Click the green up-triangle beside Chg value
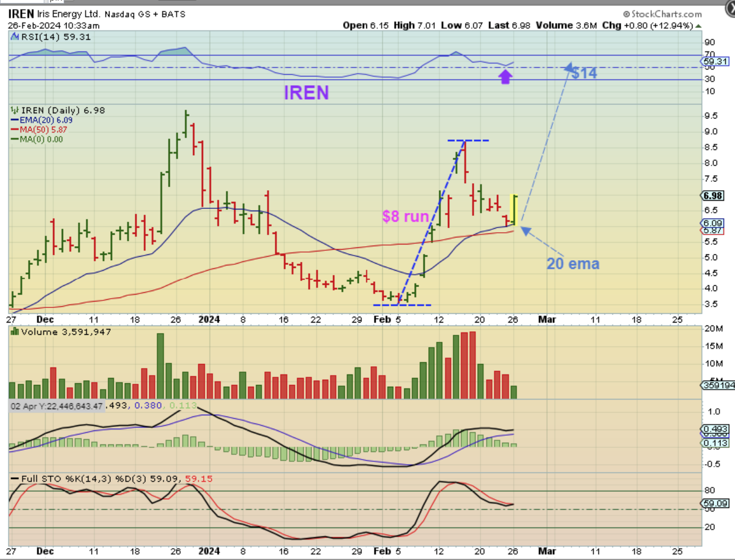This screenshot has width=735, height=560. (698, 26)
